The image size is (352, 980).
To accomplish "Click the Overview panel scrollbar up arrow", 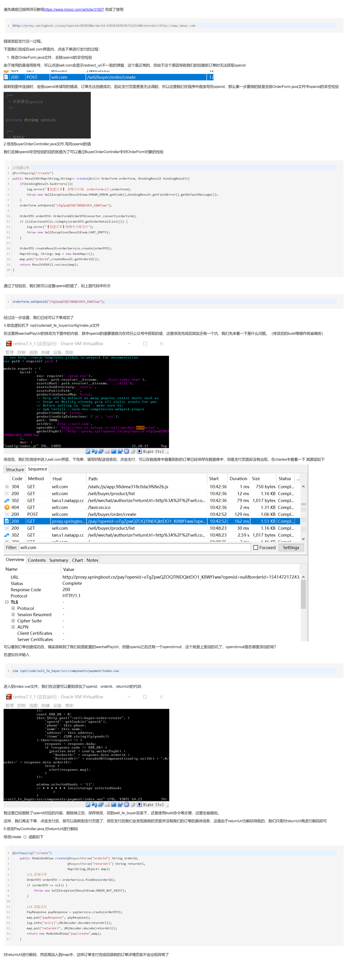I will click(303, 577).
